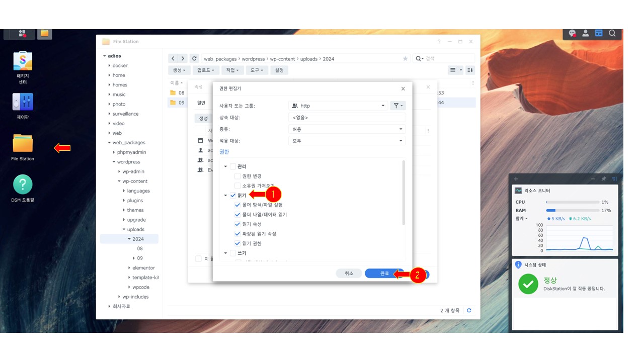Screen dimensions: 644x362
Task: Toggle the 폴더 탐색/파일 실행 checkbox
Action: [237, 205]
